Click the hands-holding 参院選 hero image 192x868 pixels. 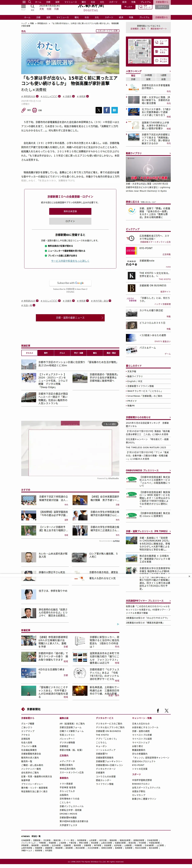(70, 54)
